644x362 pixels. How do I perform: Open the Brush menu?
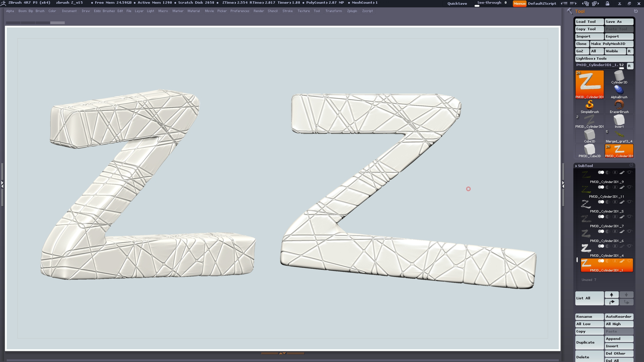click(x=40, y=11)
